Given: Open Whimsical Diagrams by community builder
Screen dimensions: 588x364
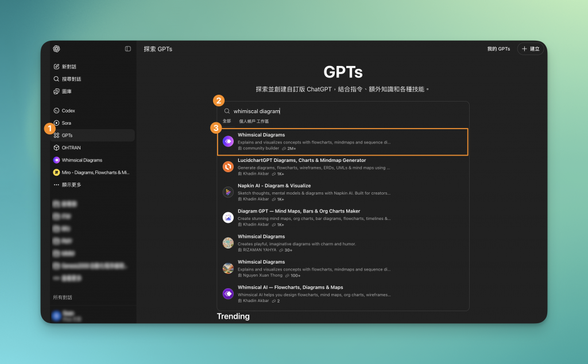Looking at the screenshot, I should [343, 142].
